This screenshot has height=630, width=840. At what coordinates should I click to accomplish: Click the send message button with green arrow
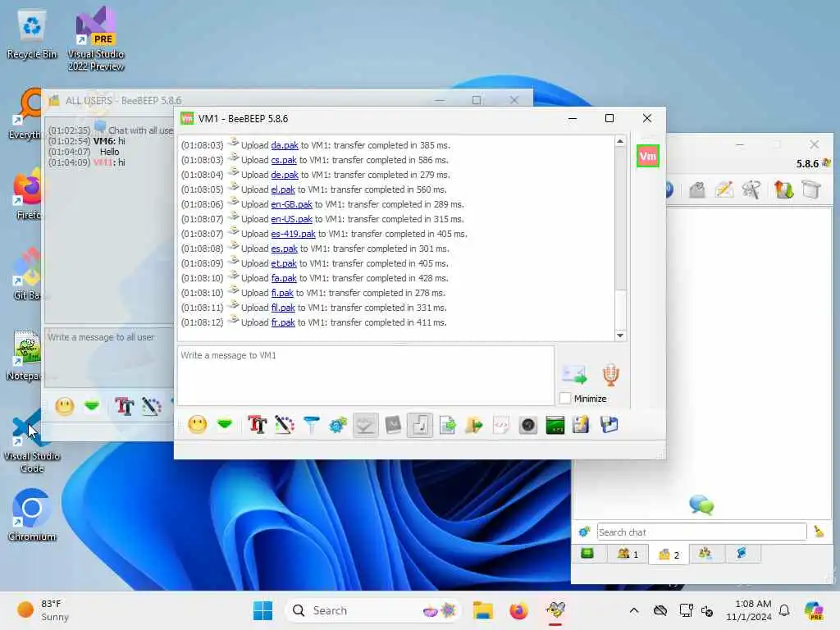(574, 374)
